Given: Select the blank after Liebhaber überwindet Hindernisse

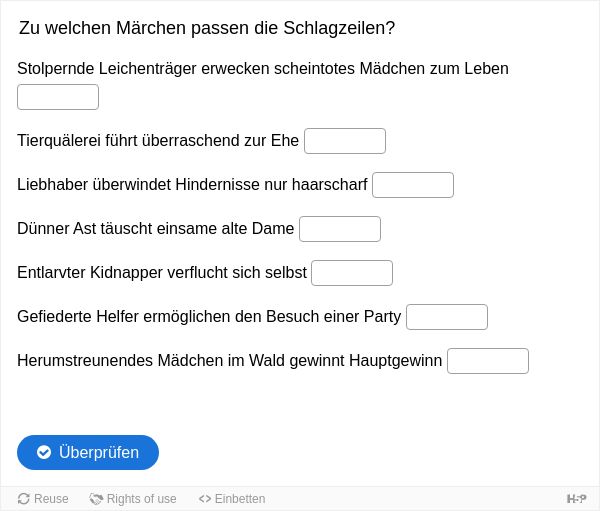Looking at the screenshot, I should (413, 185).
